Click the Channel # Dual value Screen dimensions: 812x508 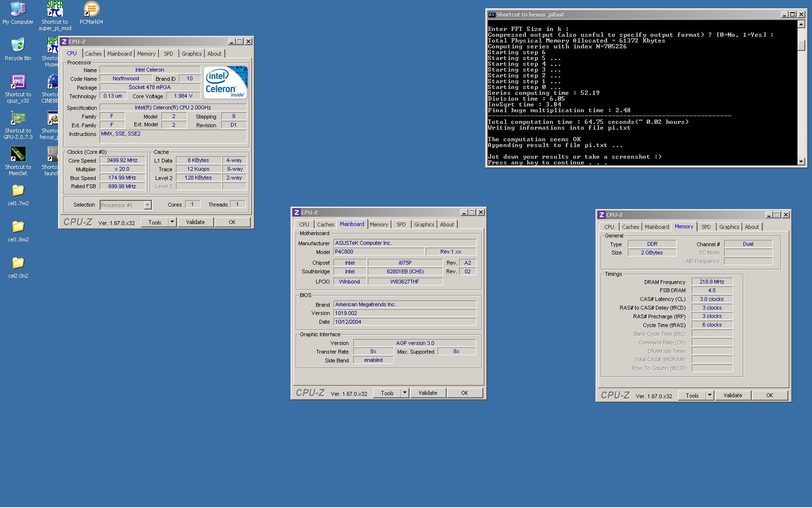[748, 244]
